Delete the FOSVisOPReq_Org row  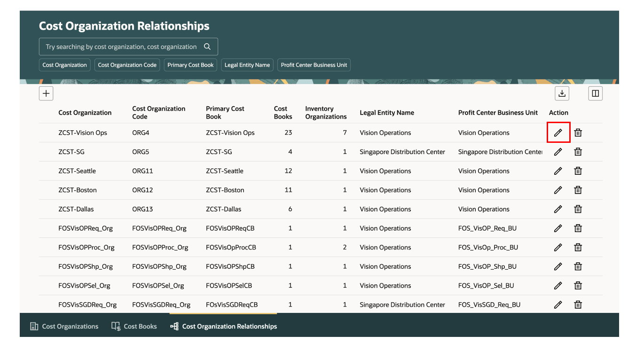578,228
